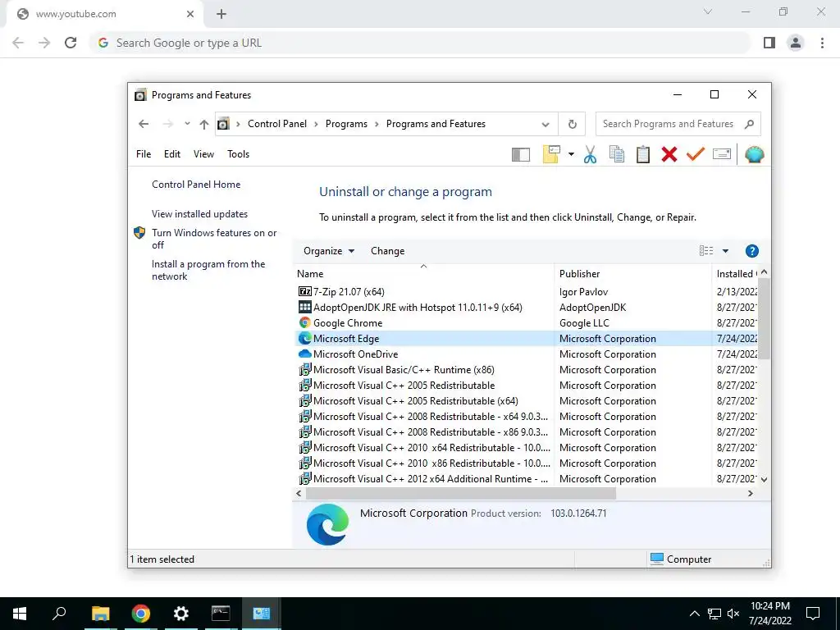Image resolution: width=840 pixels, height=630 pixels.
Task: Click Programs breadcrumb segment
Action: (x=347, y=124)
